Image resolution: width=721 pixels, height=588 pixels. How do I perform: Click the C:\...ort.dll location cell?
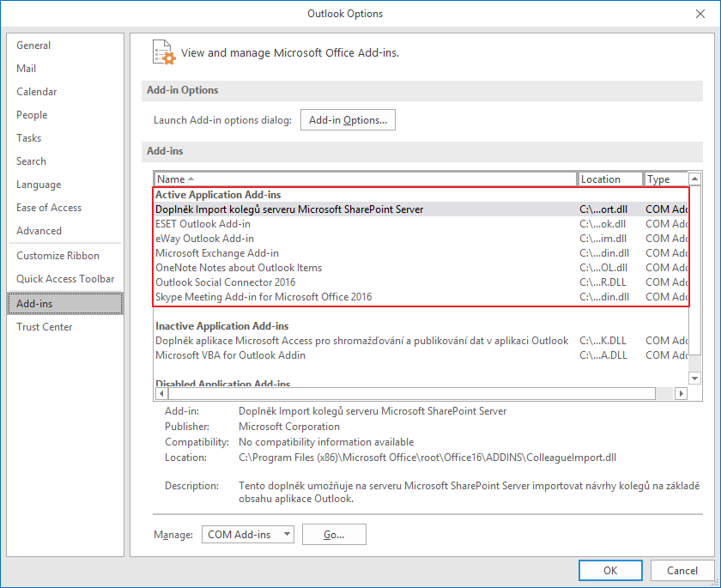(x=603, y=209)
